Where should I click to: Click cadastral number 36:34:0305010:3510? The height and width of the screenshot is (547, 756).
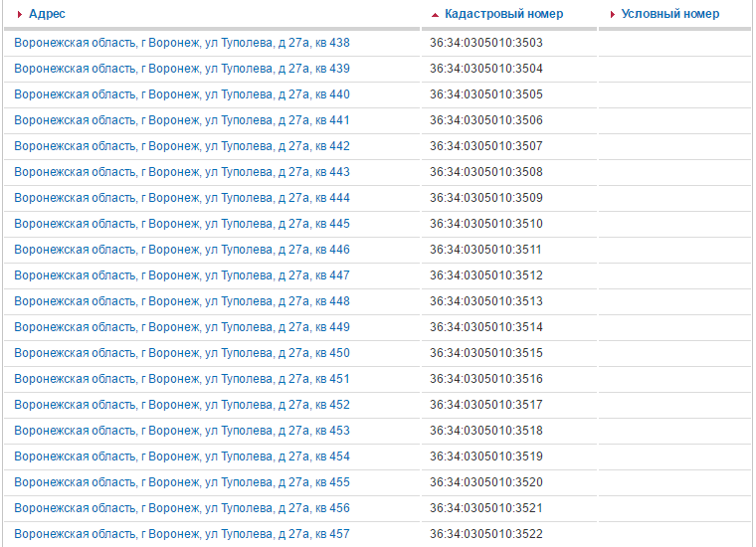[x=486, y=224]
